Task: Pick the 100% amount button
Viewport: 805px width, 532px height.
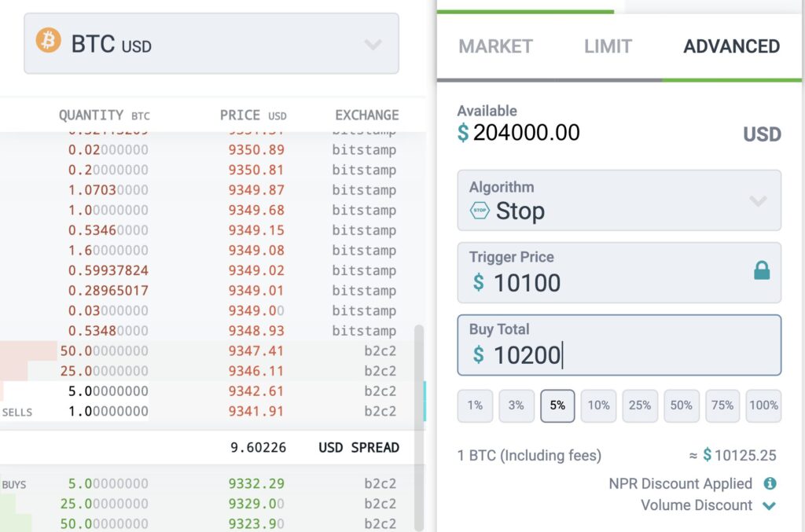Action: (763, 405)
